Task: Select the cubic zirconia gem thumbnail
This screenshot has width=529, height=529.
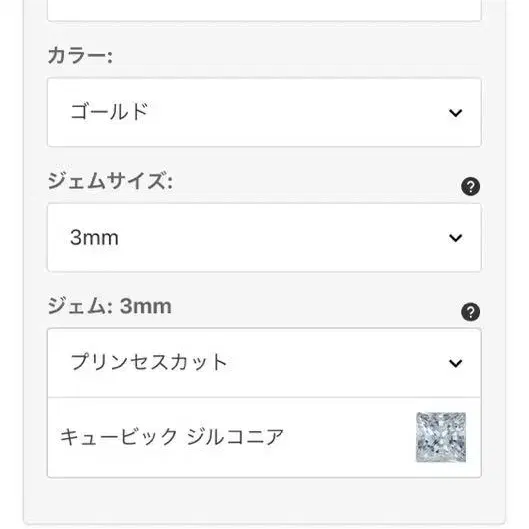Action: [441, 437]
